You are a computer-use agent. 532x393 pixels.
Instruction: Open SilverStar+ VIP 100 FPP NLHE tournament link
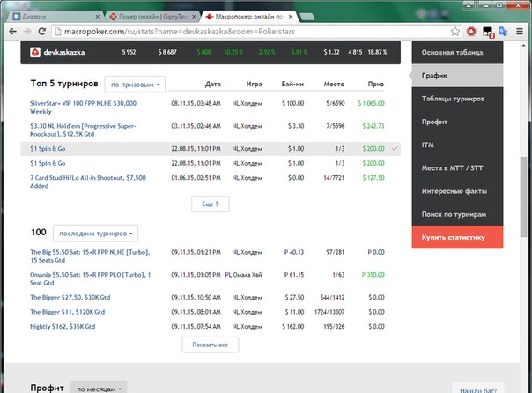(x=83, y=108)
